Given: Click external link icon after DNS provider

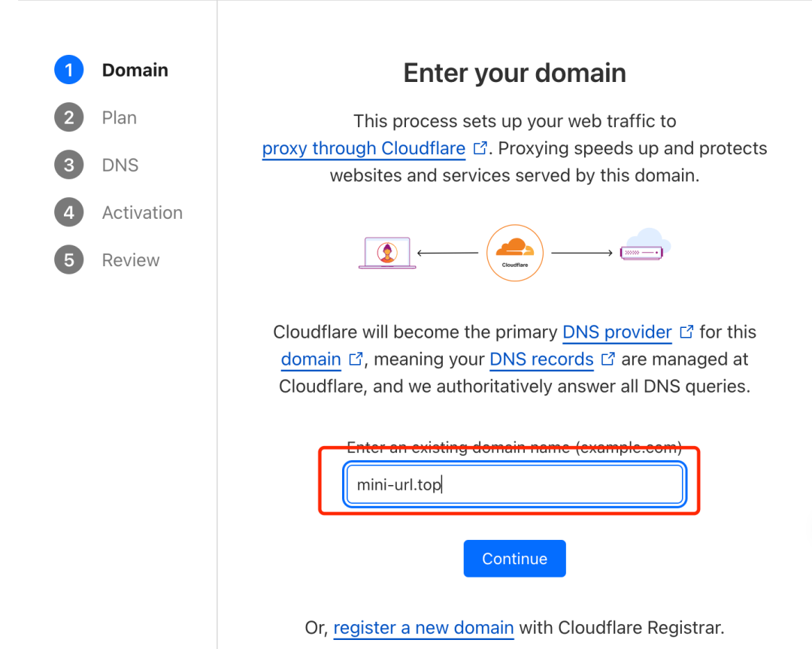Looking at the screenshot, I should (x=686, y=332).
